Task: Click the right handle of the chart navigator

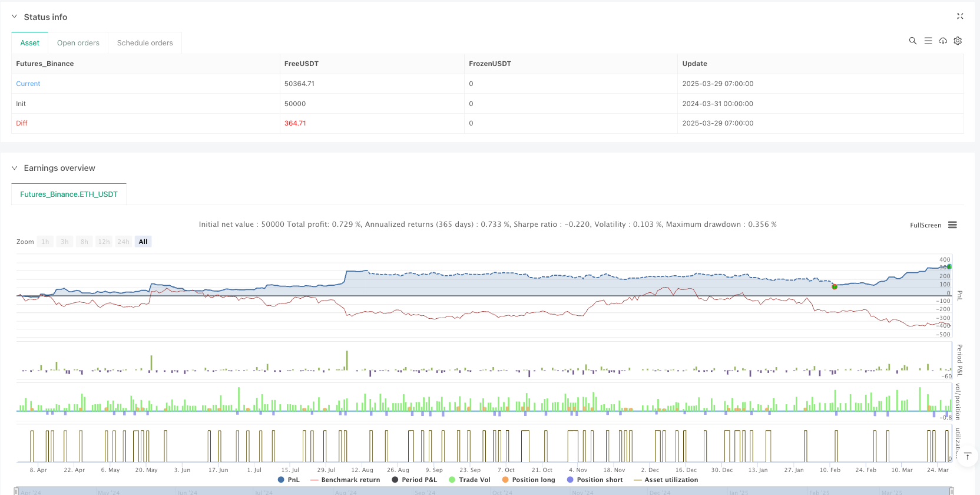Action: click(952, 491)
